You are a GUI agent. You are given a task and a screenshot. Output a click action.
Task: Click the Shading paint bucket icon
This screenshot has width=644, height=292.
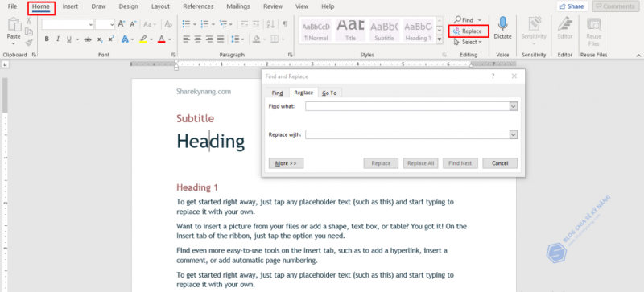[x=256, y=39]
